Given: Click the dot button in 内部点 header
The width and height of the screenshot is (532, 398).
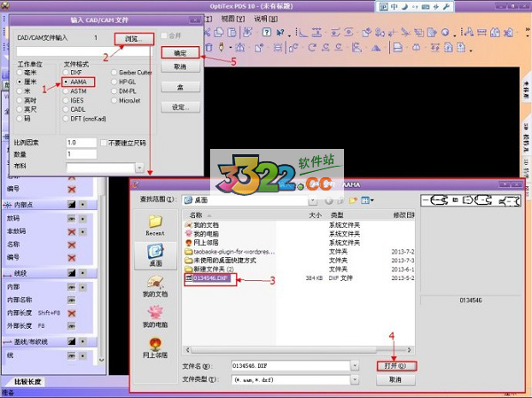Looking at the screenshot, I should click(x=82, y=205).
